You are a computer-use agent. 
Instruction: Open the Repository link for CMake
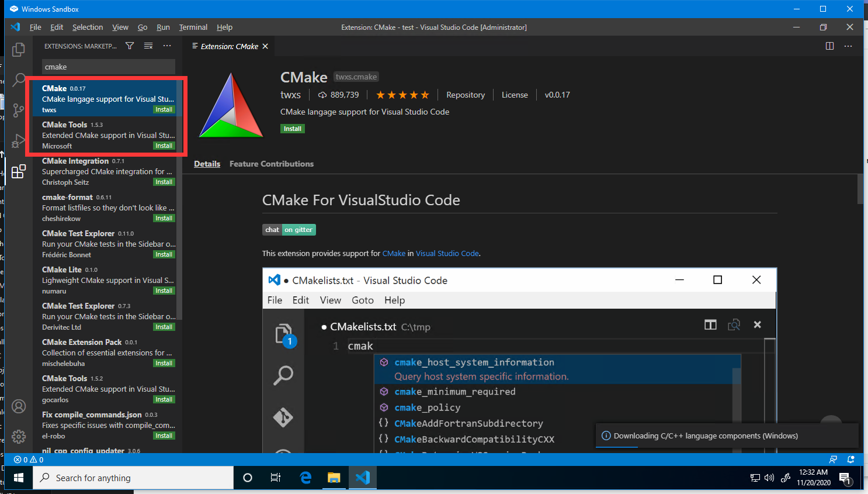[465, 95]
